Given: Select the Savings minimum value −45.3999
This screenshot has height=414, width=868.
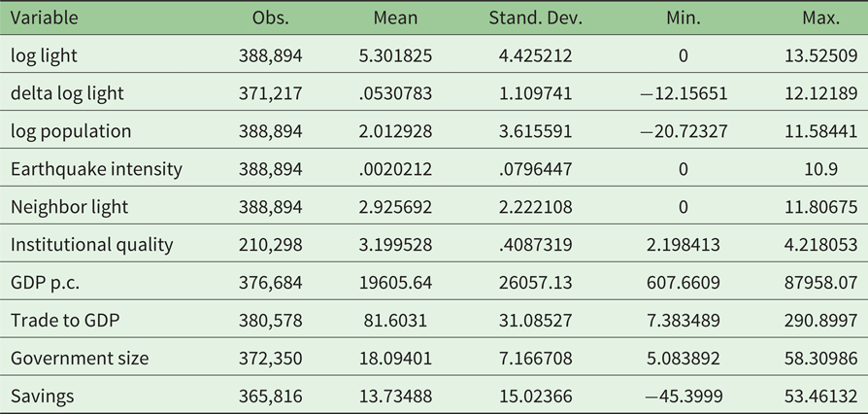Looking at the screenshot, I should [684, 396].
